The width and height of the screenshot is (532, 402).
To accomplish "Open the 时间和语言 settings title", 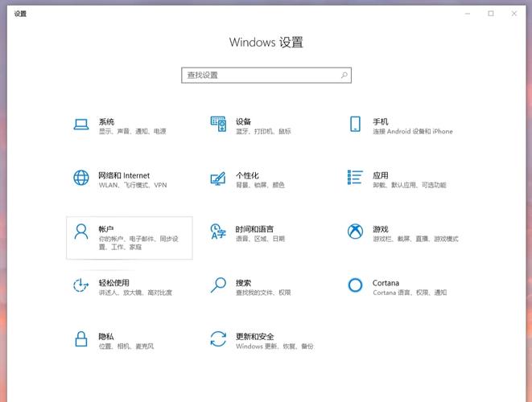I will pos(254,229).
